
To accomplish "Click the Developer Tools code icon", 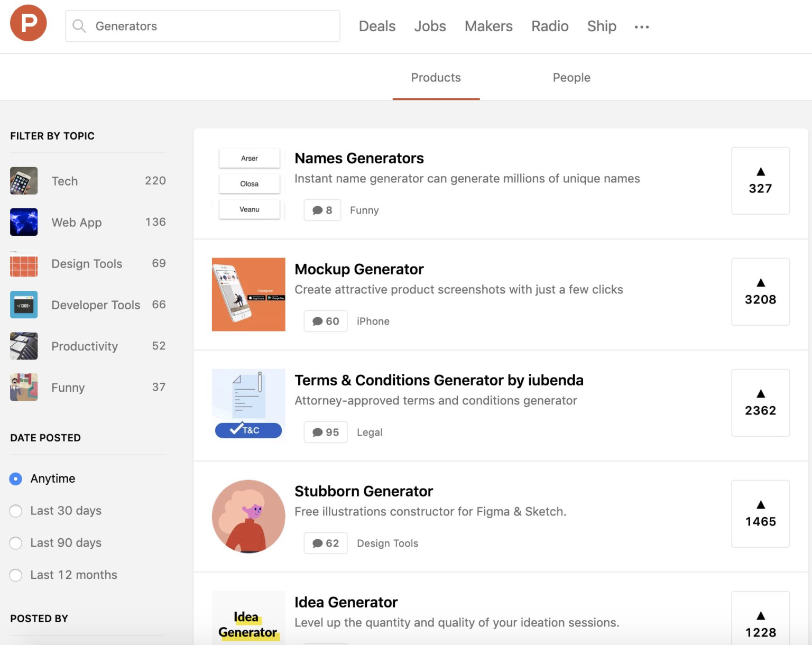I will click(23, 305).
